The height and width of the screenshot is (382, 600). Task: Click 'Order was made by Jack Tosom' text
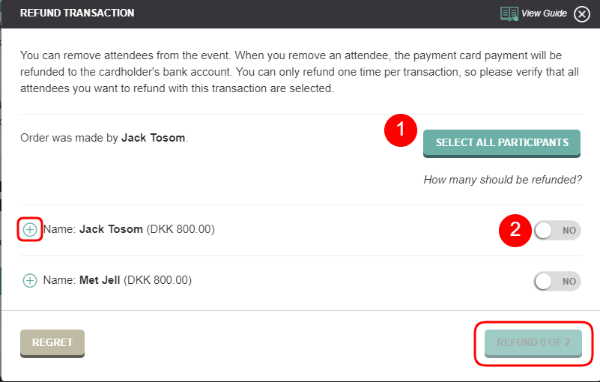click(104, 138)
